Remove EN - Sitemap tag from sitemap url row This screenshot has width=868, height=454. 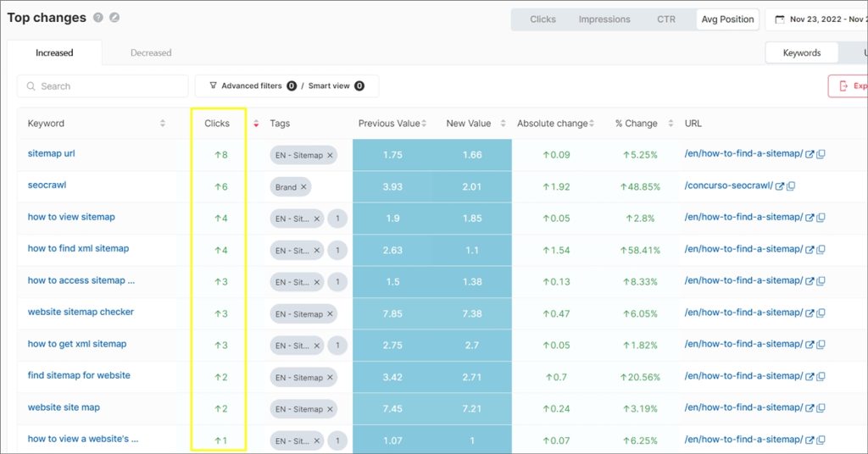[x=330, y=155]
